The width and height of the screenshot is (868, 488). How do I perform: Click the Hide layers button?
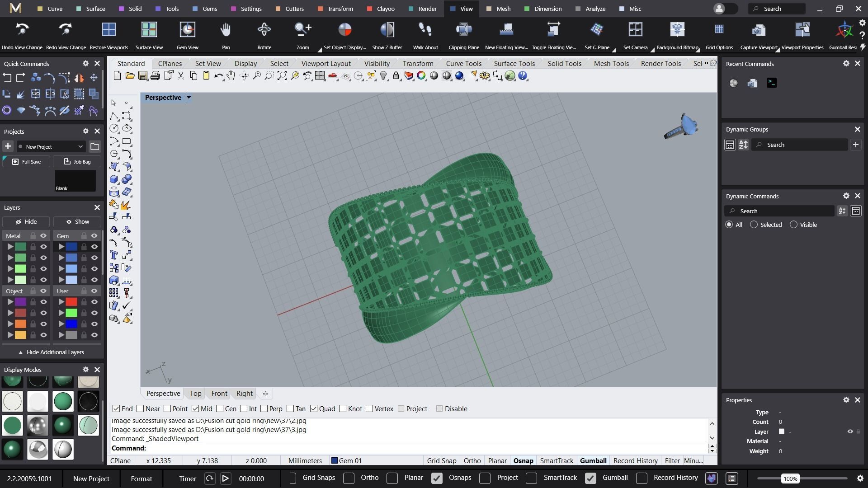26,222
